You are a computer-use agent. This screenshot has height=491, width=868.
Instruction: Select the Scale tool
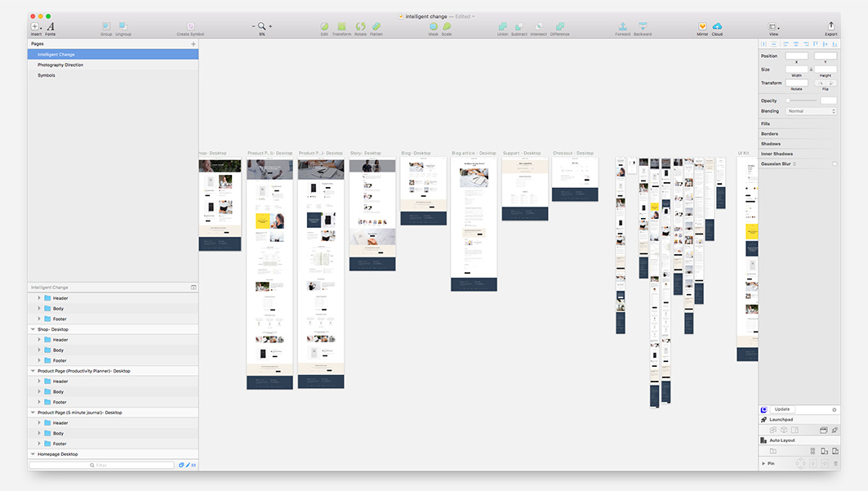pyautogui.click(x=447, y=26)
